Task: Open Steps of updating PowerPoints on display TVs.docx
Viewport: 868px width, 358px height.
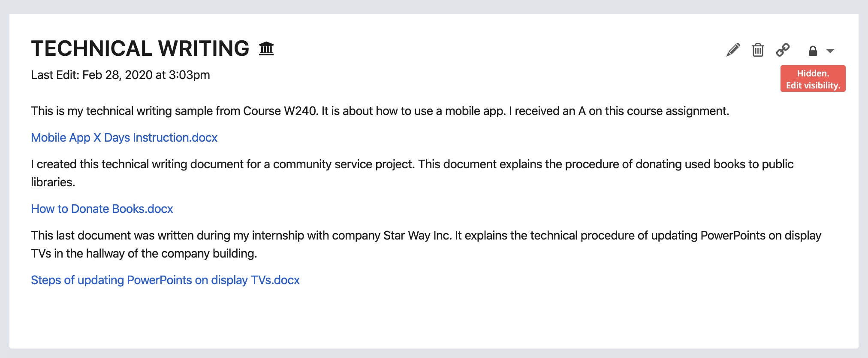Action: point(165,280)
